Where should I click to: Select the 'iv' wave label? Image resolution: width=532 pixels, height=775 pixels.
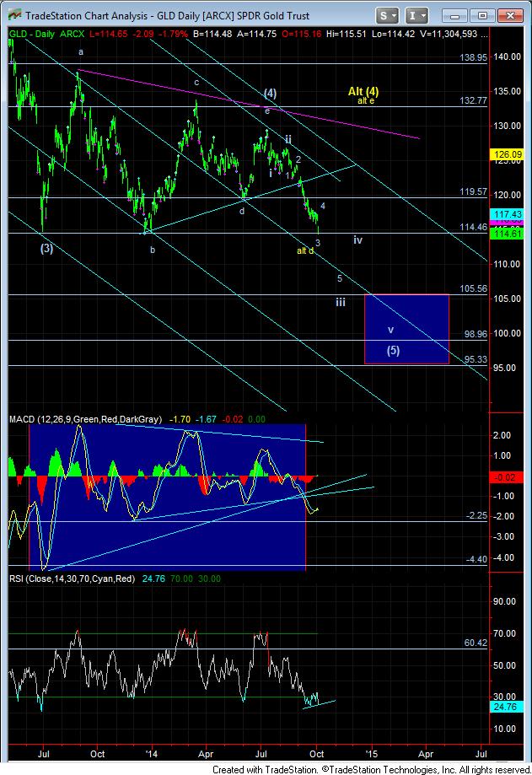coord(357,239)
